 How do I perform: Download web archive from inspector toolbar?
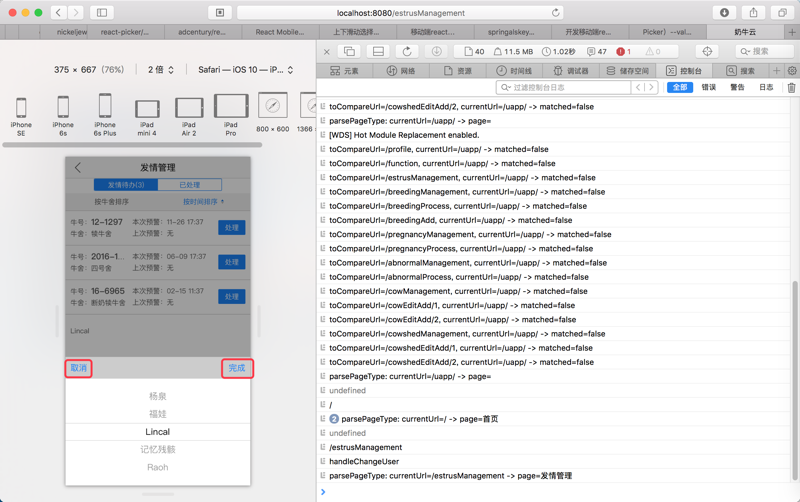(437, 51)
